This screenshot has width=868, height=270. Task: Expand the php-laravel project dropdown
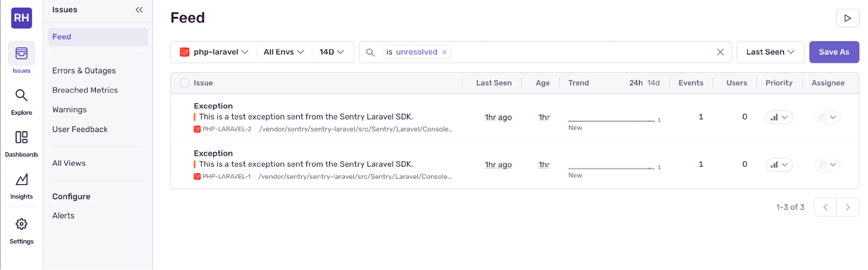coord(214,52)
